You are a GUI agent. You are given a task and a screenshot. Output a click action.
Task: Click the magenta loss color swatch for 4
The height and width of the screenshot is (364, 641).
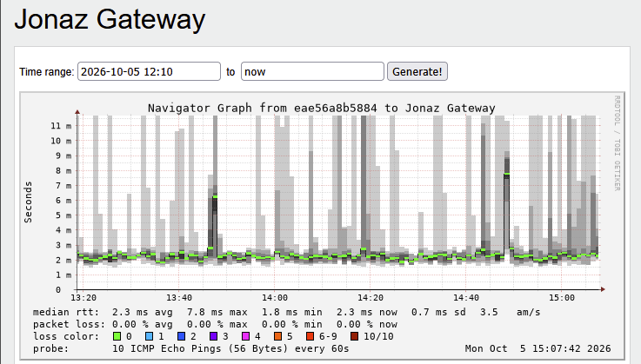(x=245, y=336)
